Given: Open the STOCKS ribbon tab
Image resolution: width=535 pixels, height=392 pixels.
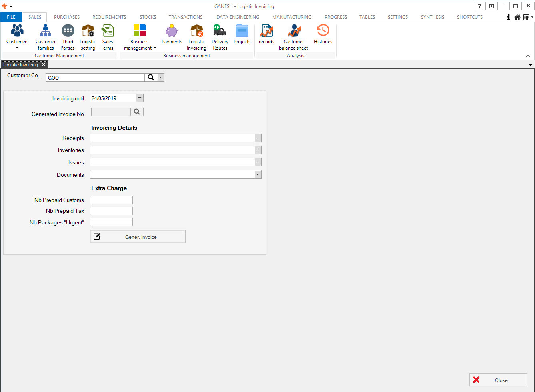Looking at the screenshot, I should coord(148,17).
